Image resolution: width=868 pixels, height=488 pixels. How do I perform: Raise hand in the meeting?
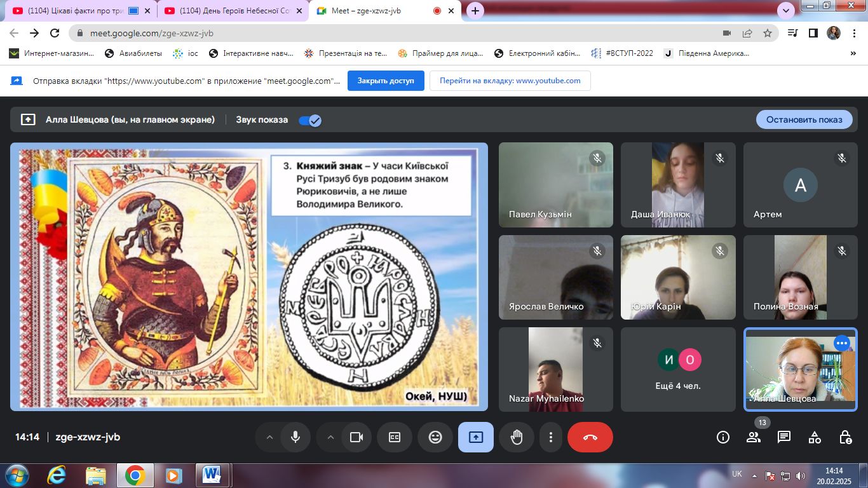517,437
